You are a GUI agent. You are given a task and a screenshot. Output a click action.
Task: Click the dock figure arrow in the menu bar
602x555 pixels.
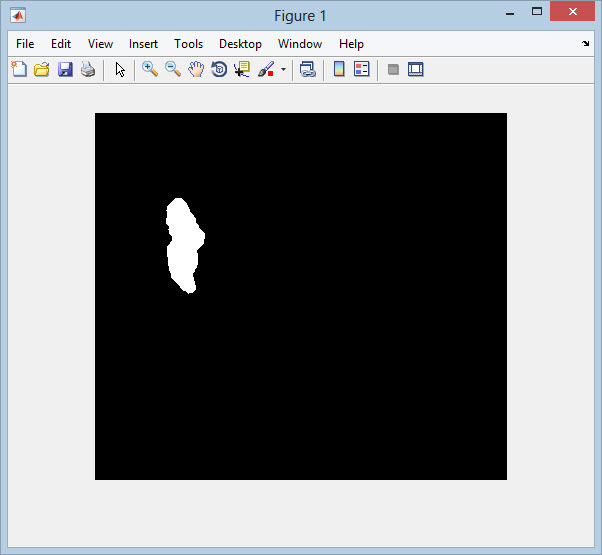tap(585, 43)
